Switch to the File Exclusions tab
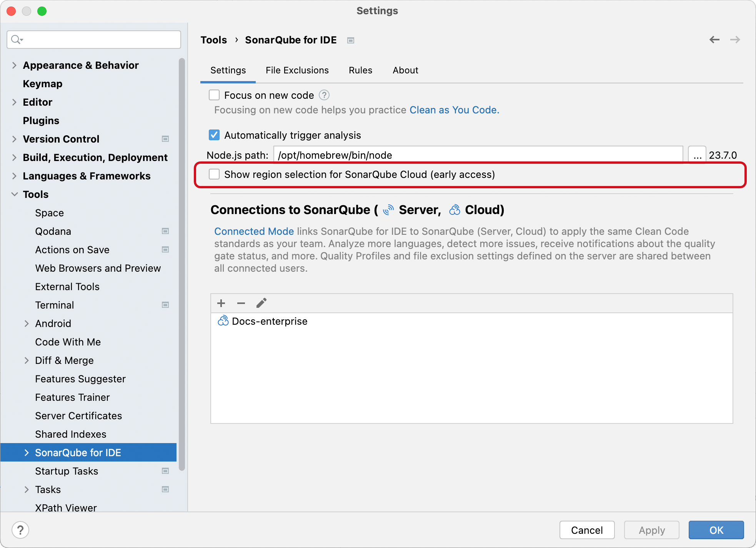This screenshot has width=756, height=548. point(297,70)
